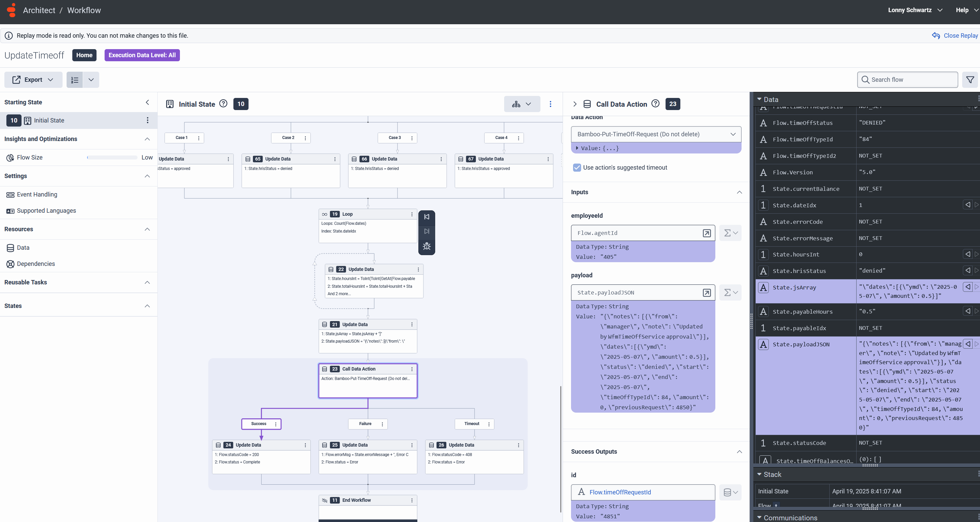
Task: Open expression editor for State.payloadJSON field
Action: [x=707, y=292]
